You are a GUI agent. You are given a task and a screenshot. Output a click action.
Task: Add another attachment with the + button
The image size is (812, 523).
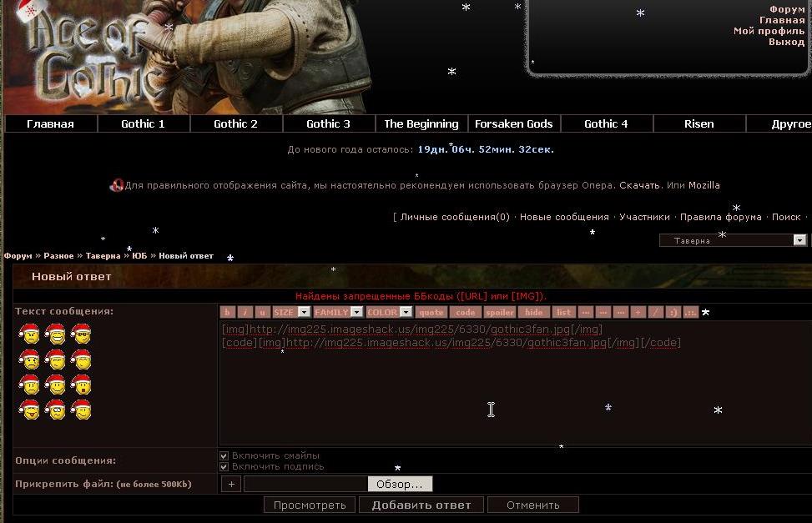(x=231, y=484)
